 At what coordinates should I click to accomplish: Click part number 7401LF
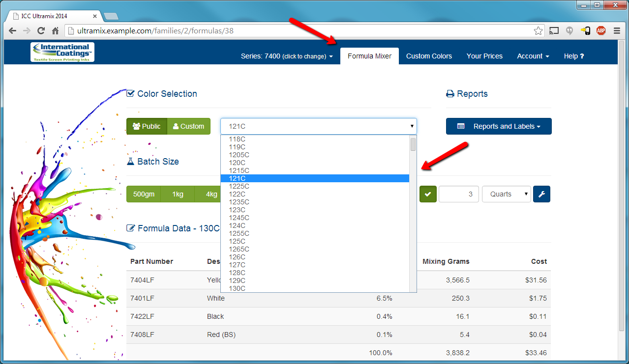[x=142, y=298]
